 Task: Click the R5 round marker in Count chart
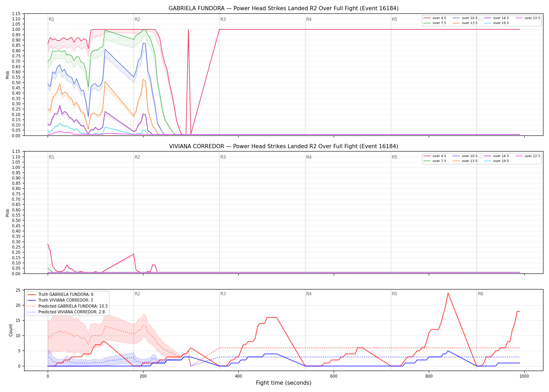coord(394,294)
